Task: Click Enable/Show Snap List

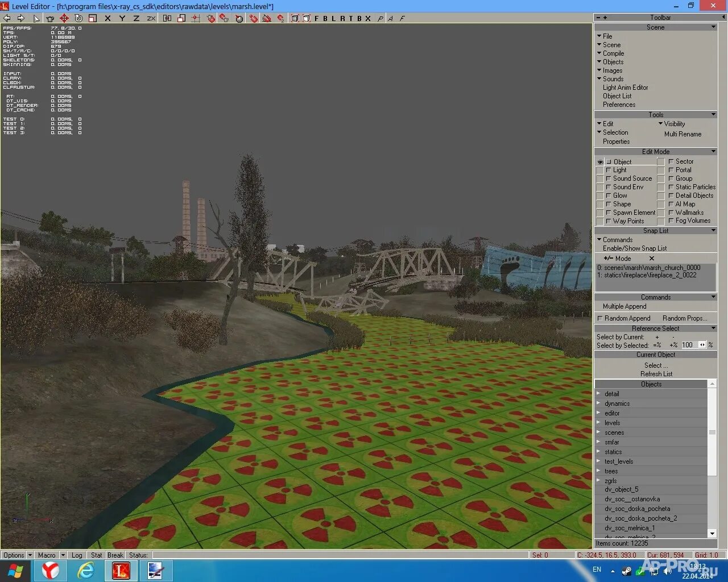Action: click(x=635, y=248)
